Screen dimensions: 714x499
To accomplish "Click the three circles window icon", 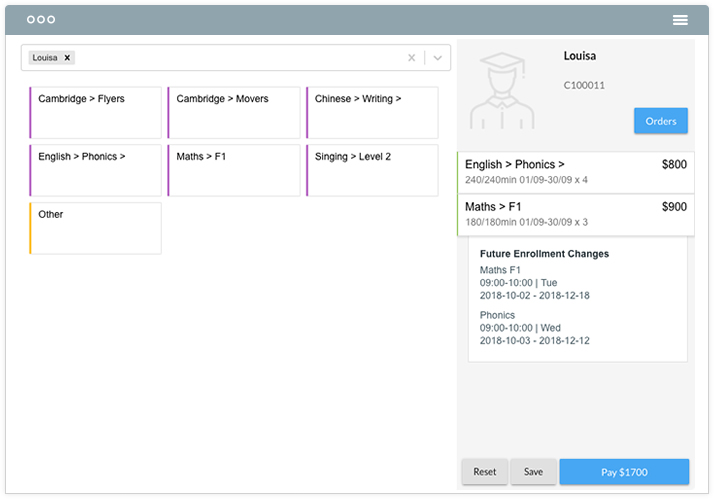I will [41, 20].
